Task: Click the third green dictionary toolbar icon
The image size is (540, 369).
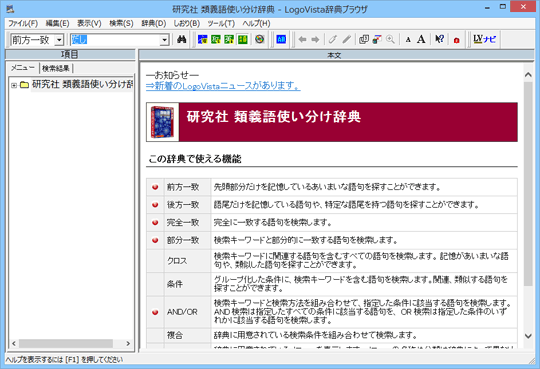Action: [242, 39]
